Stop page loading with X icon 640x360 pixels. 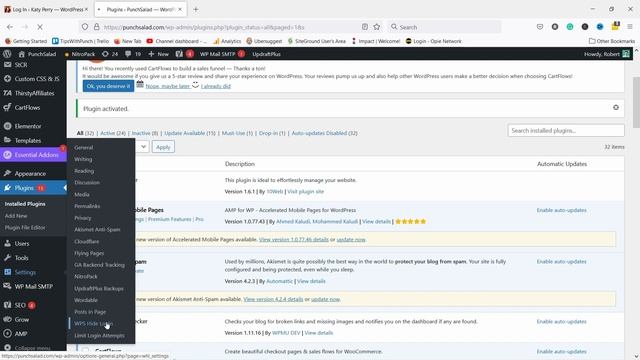coord(40,27)
